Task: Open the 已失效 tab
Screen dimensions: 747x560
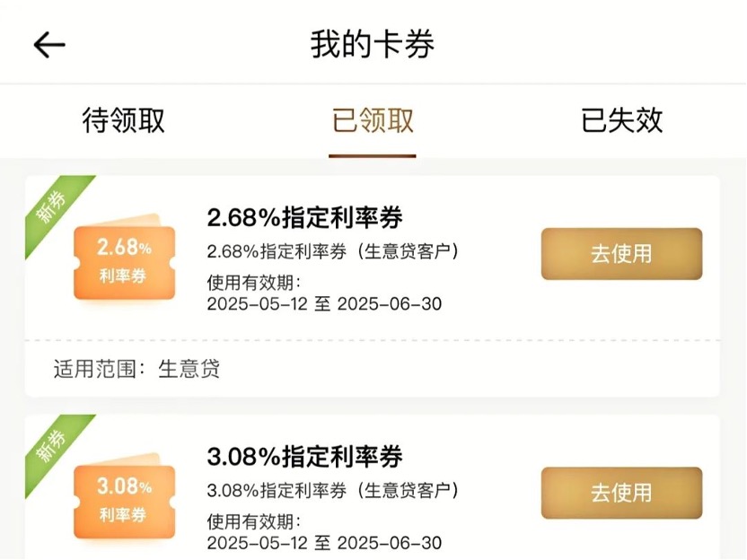Action: [x=621, y=120]
